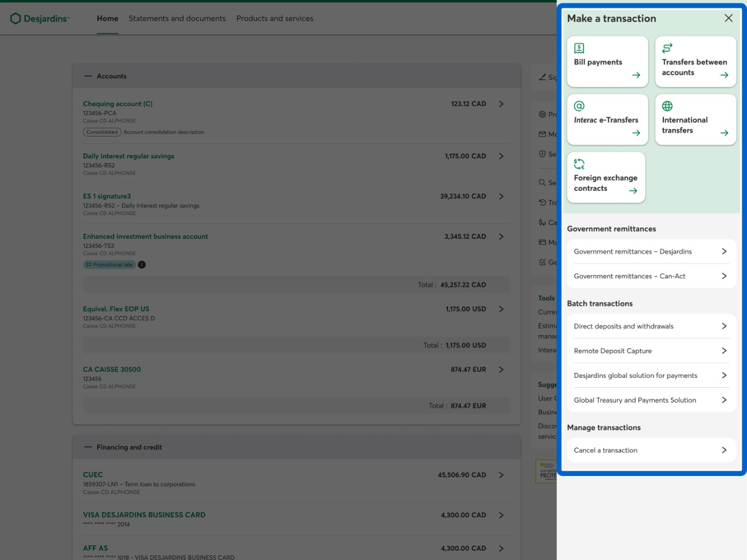Open Cancel a transaction
The image size is (747, 560).
click(650, 450)
